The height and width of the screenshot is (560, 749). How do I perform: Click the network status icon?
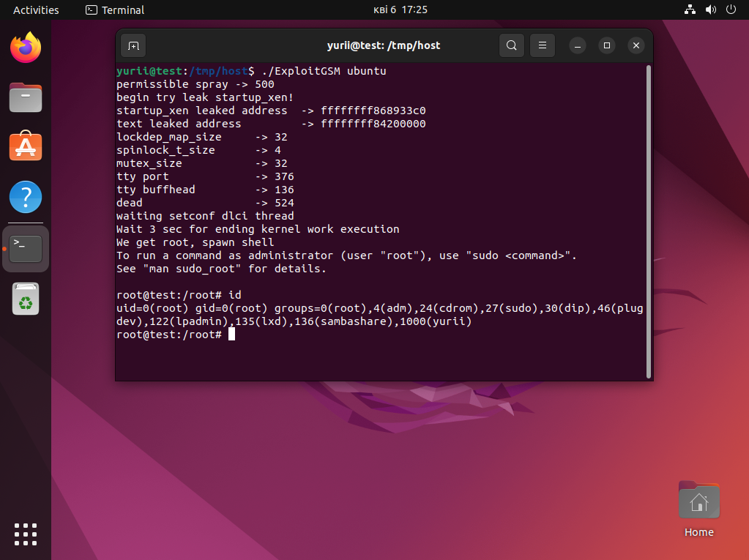point(690,10)
